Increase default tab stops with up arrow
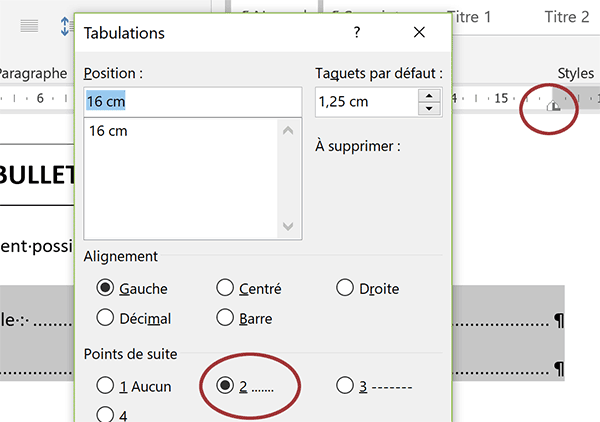This screenshot has width=600, height=422. [430, 95]
